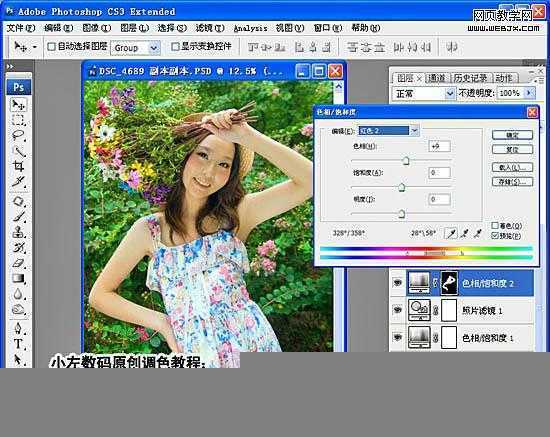Select the black mask thumbnail of 色相/饱和度 2

click(449, 282)
